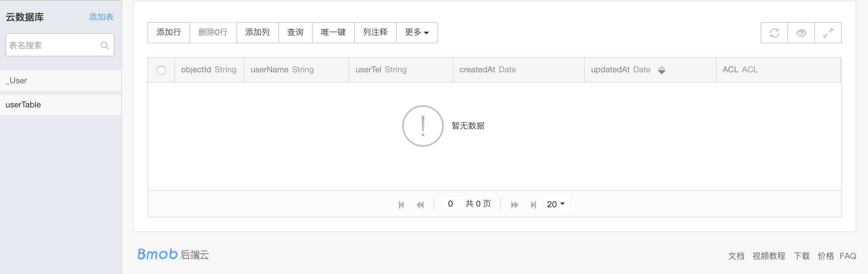Go to next page icon

515,205
